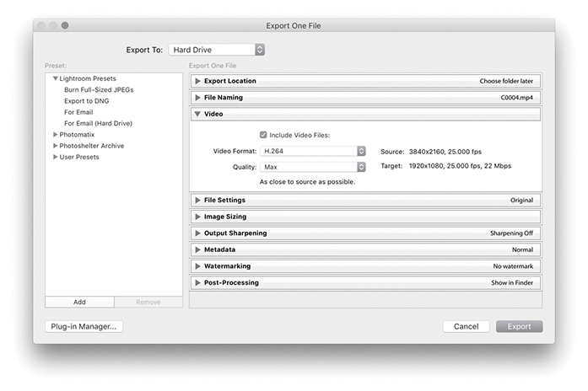Open the Quality Max dropdown
Image resolution: width=588 pixels, height=391 pixels.
click(312, 167)
